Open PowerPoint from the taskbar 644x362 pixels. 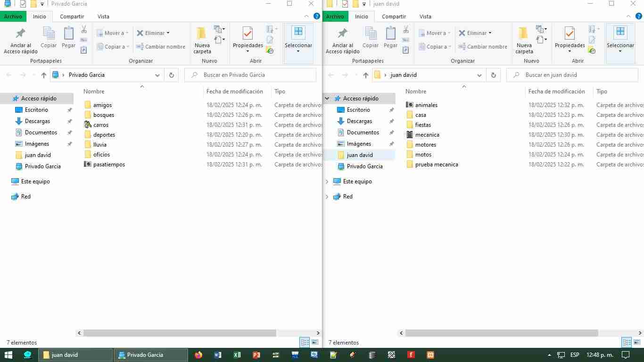tap(256, 355)
